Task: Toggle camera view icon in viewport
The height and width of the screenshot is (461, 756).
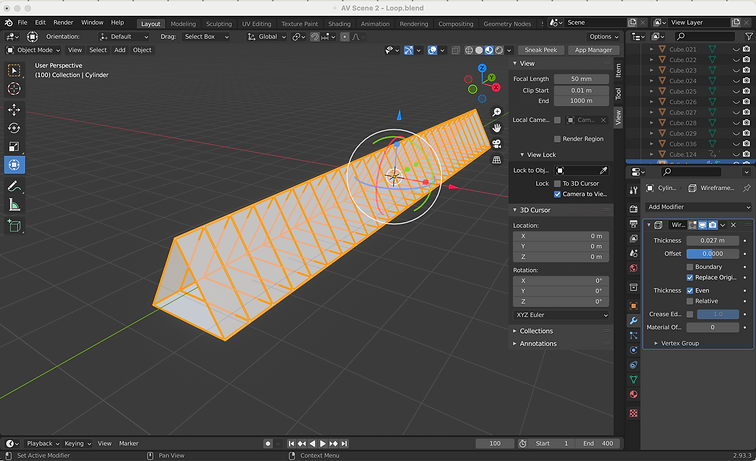Action: [496, 144]
